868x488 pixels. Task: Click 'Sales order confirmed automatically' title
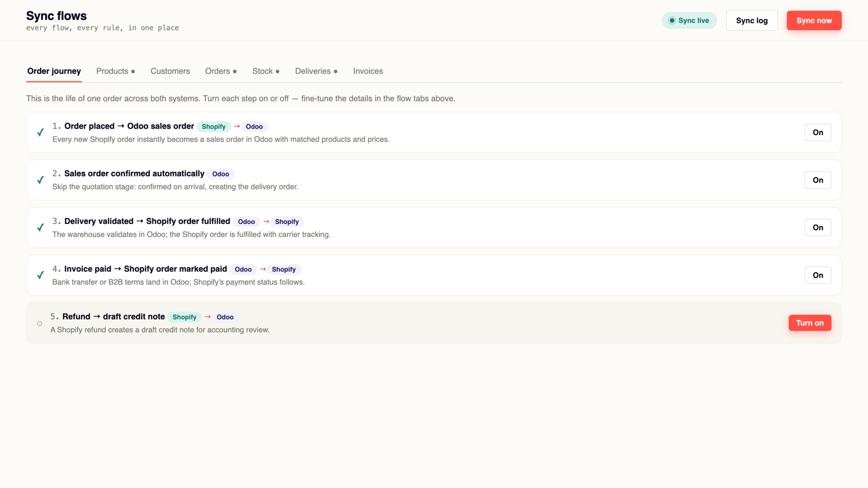(135, 174)
